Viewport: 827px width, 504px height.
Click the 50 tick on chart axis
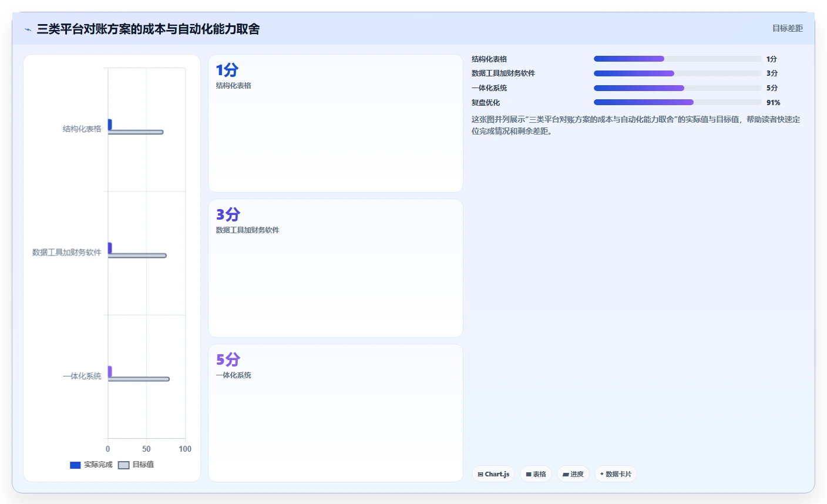pos(146,449)
